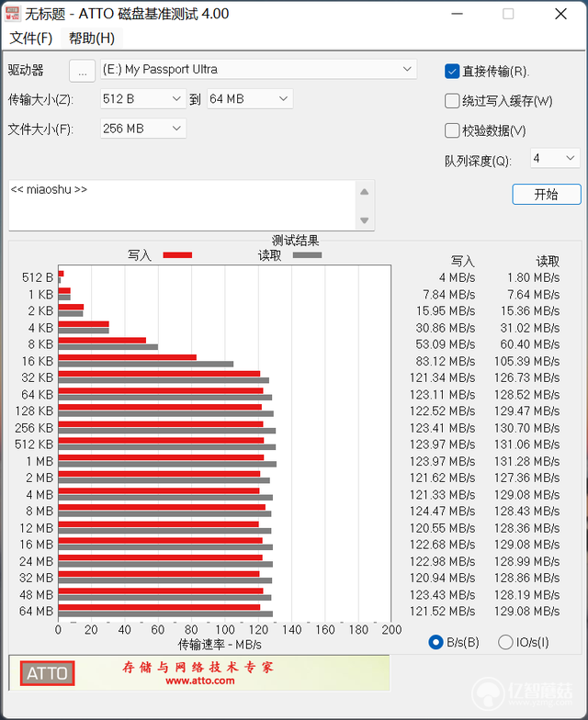Click the 开始 button to start the benchmark

click(546, 195)
